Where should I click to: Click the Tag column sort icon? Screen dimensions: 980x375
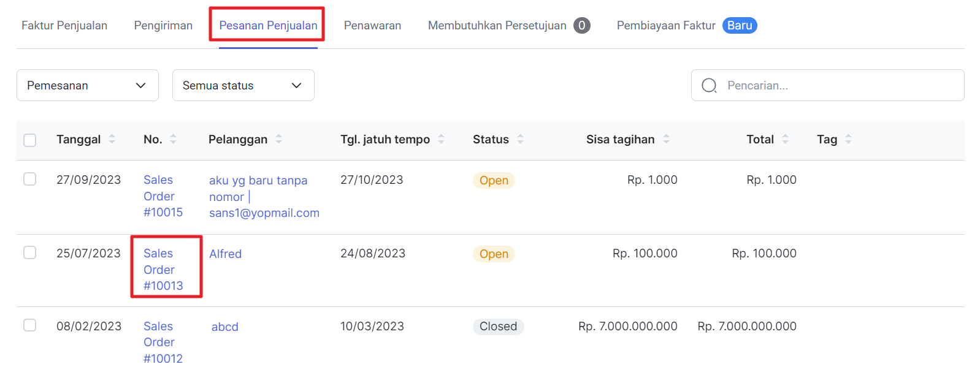[848, 140]
